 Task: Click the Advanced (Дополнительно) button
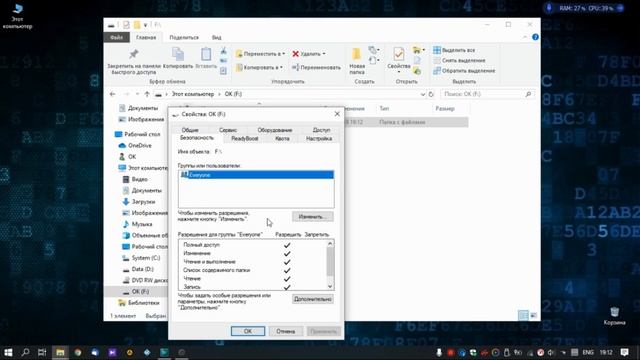click(313, 299)
